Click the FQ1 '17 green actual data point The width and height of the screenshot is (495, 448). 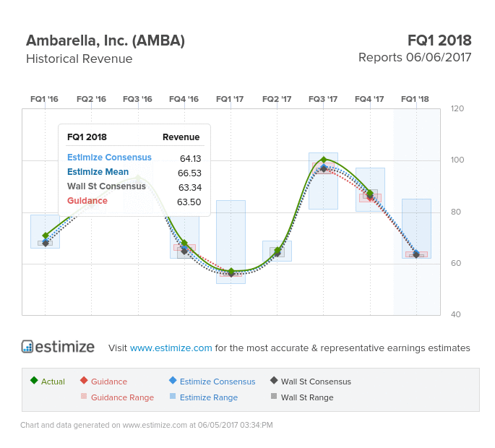[231, 271]
